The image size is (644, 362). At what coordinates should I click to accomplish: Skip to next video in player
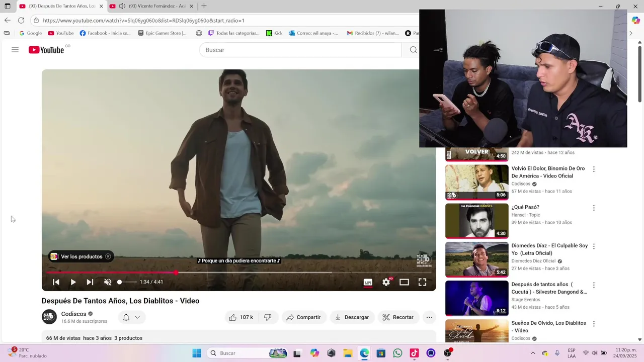[x=90, y=282]
